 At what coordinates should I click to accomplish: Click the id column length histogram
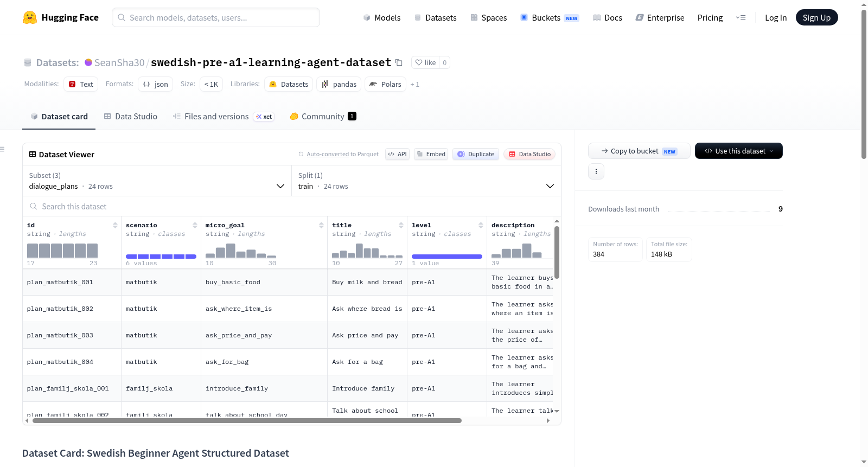(62, 251)
